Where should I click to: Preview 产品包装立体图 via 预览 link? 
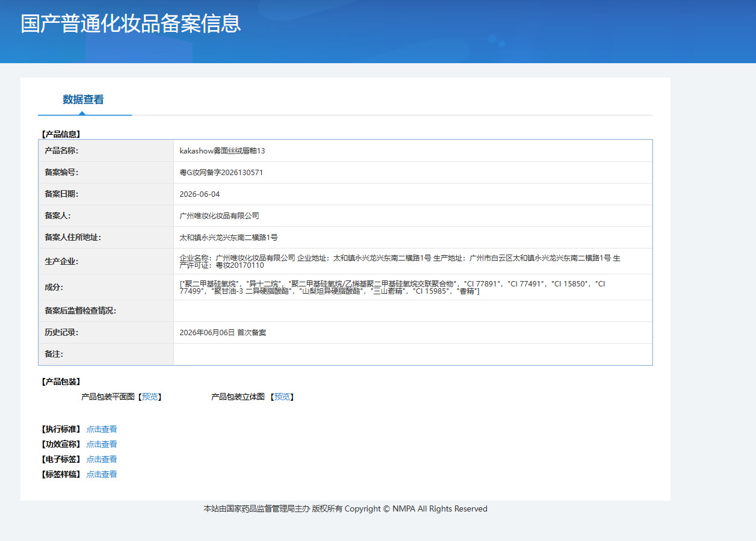282,397
